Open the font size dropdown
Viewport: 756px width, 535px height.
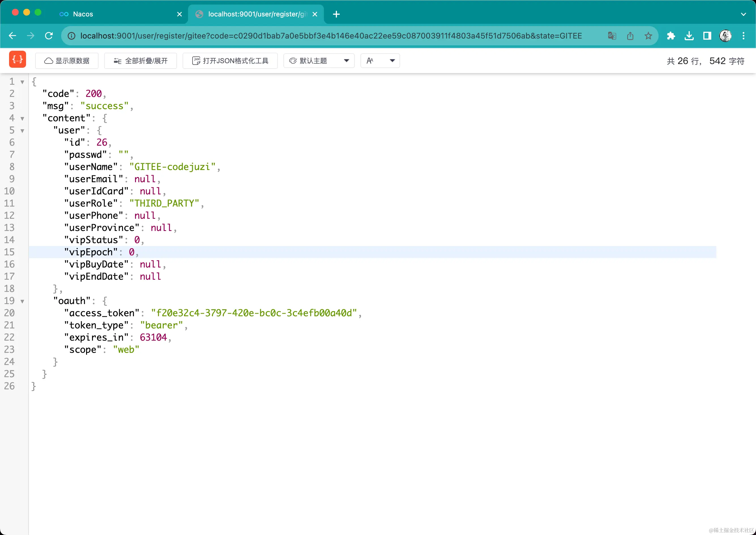tap(380, 61)
